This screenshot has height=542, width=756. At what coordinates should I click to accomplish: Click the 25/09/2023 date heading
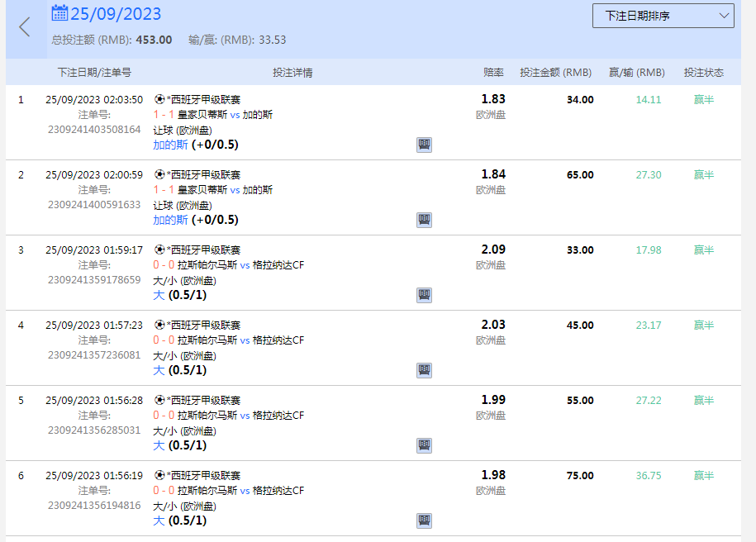coord(116,14)
